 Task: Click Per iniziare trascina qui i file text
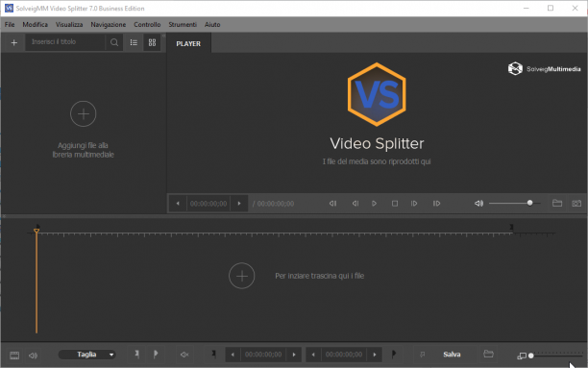(320, 276)
